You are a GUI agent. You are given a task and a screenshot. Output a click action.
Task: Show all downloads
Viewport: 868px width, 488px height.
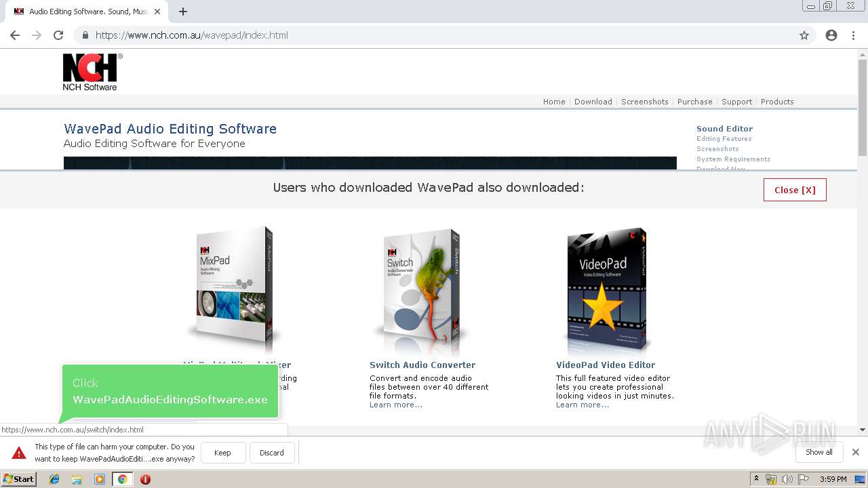click(x=819, y=452)
